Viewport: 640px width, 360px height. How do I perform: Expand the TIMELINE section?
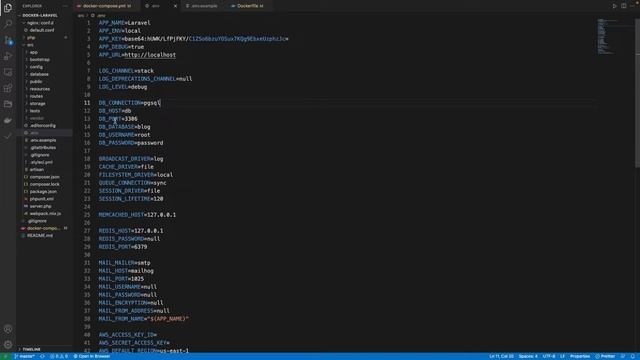[31, 349]
